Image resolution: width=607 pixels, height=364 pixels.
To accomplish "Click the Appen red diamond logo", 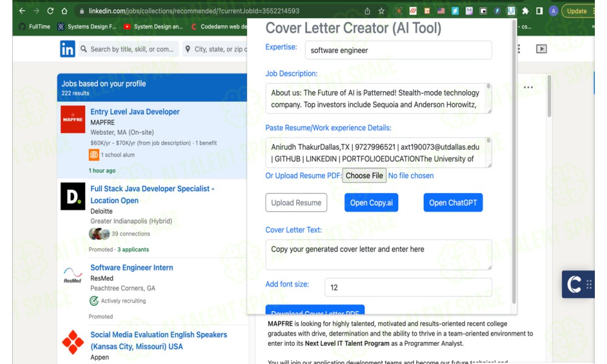I will point(73,342).
